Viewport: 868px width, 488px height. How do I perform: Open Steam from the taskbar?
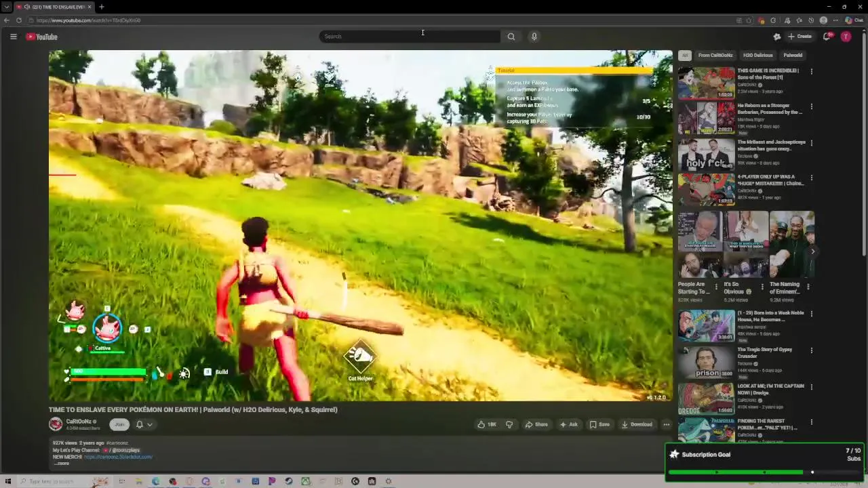289,481
